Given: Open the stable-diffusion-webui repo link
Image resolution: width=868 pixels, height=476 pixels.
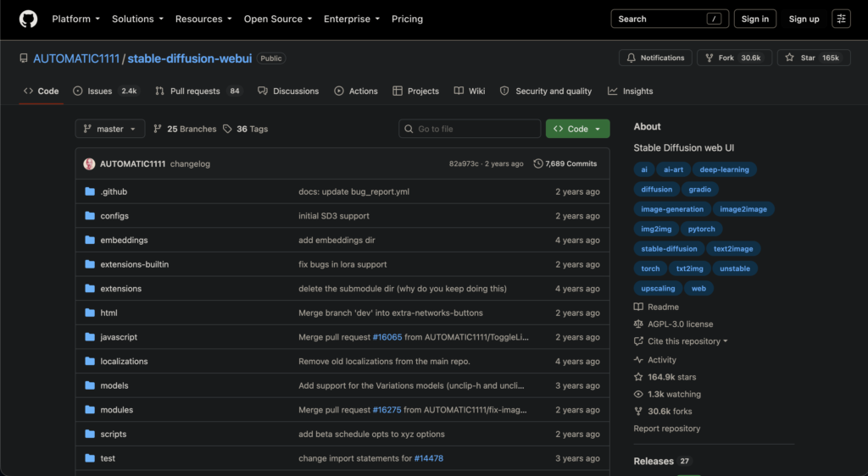Looking at the screenshot, I should 189,58.
